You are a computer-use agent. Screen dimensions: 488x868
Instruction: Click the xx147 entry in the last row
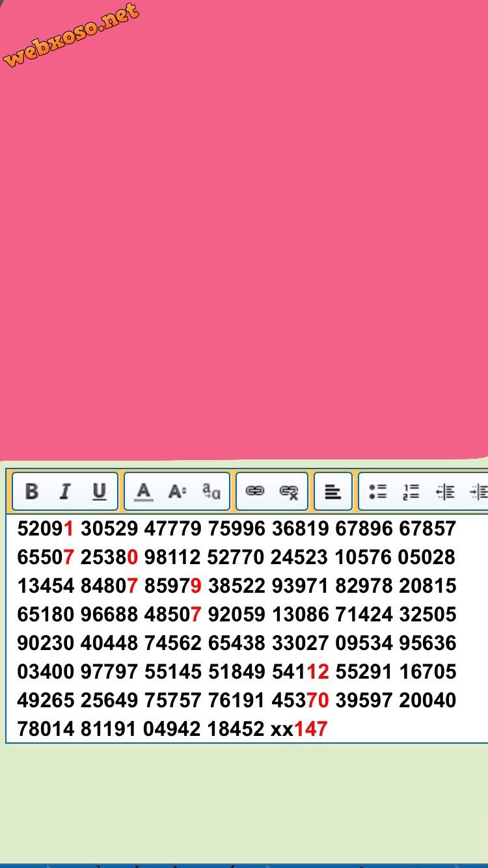299,729
